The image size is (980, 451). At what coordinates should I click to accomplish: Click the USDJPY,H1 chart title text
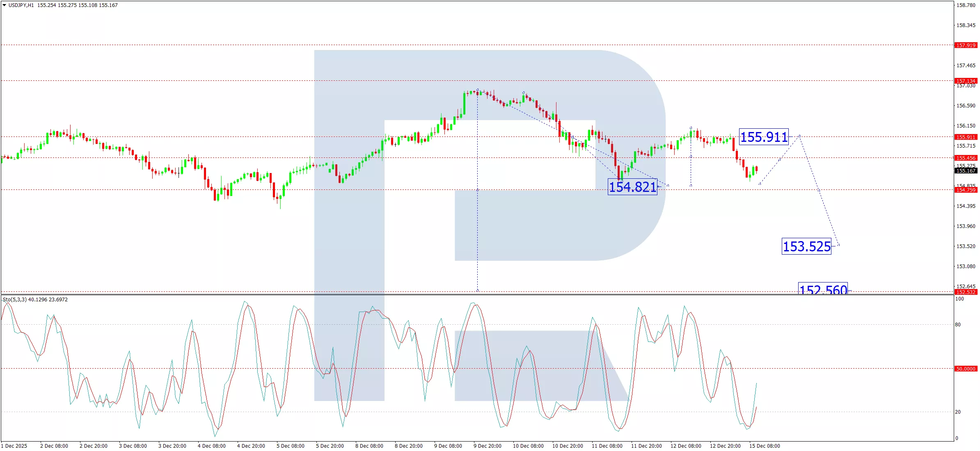click(21, 5)
